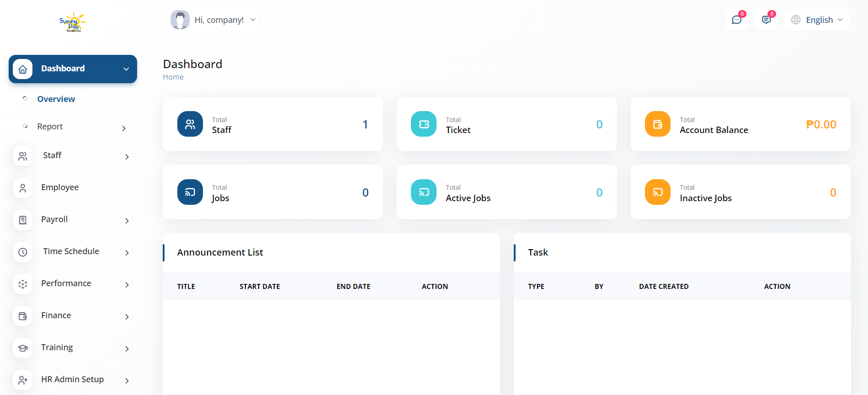Image resolution: width=868 pixels, height=395 pixels.
Task: Select Overview in the sidebar
Action: 56,99
